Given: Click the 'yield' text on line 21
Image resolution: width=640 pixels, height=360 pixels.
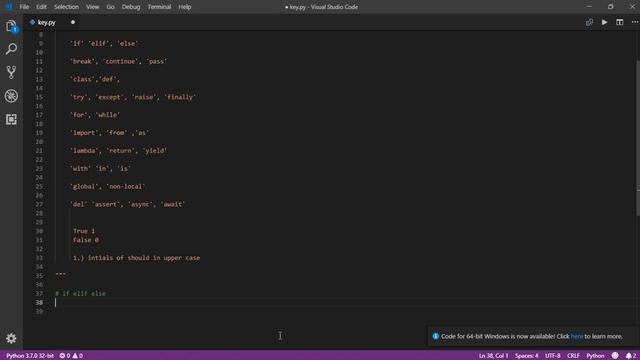Looking at the screenshot, I should point(155,151).
